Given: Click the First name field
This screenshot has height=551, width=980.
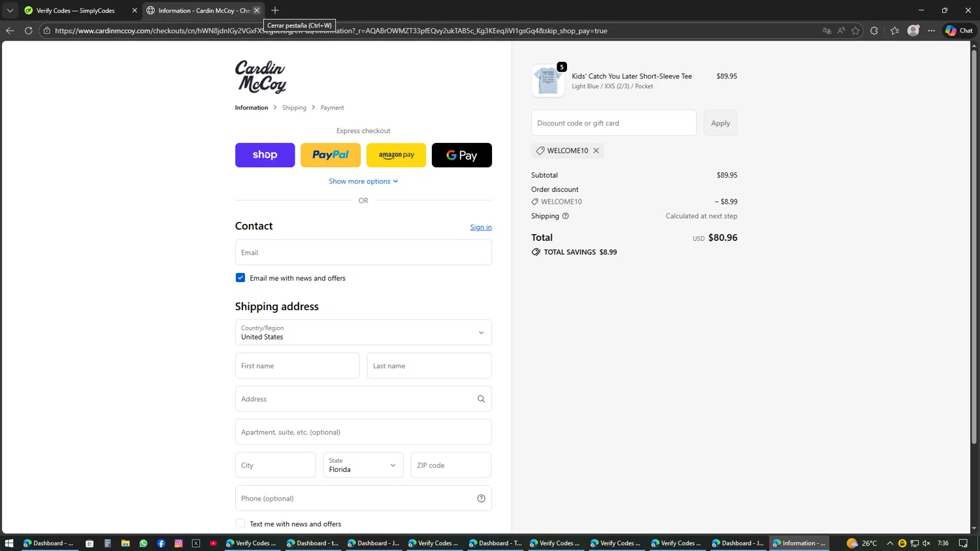Looking at the screenshot, I should (297, 366).
